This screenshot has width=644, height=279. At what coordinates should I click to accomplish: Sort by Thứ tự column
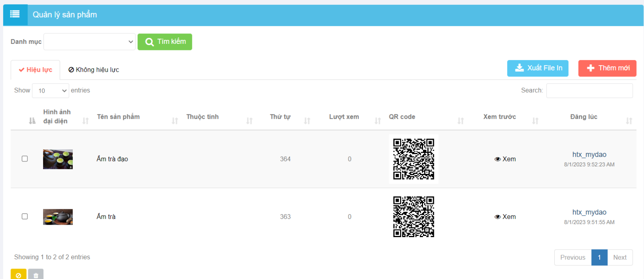click(307, 121)
